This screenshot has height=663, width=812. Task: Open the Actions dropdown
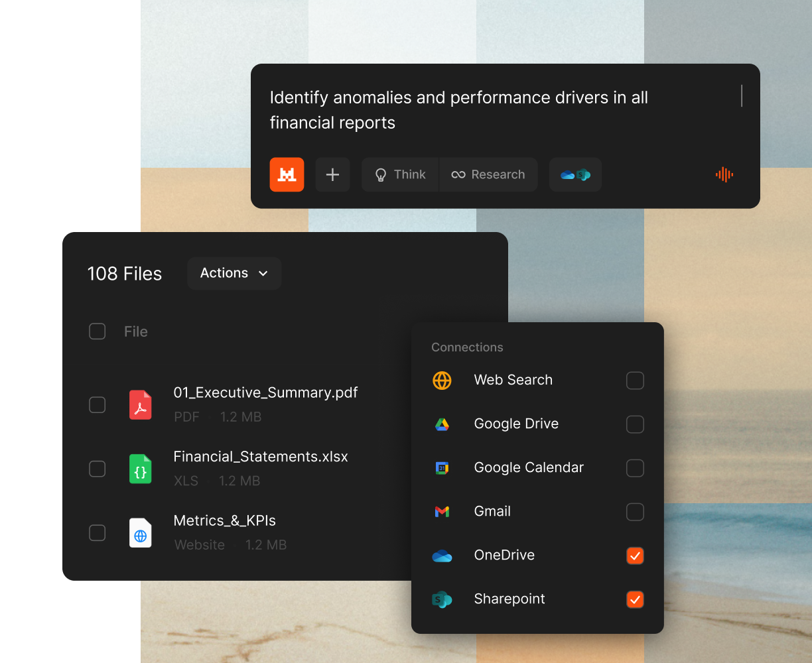[234, 273]
